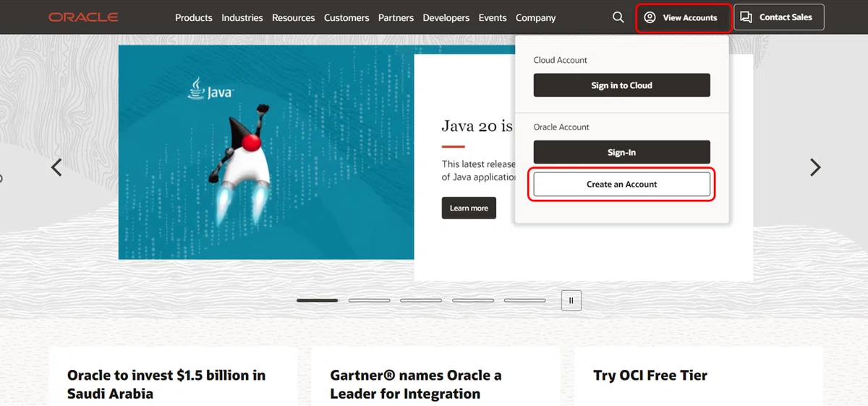868x406 pixels.
Task: Open the Events menu
Action: pyautogui.click(x=493, y=17)
